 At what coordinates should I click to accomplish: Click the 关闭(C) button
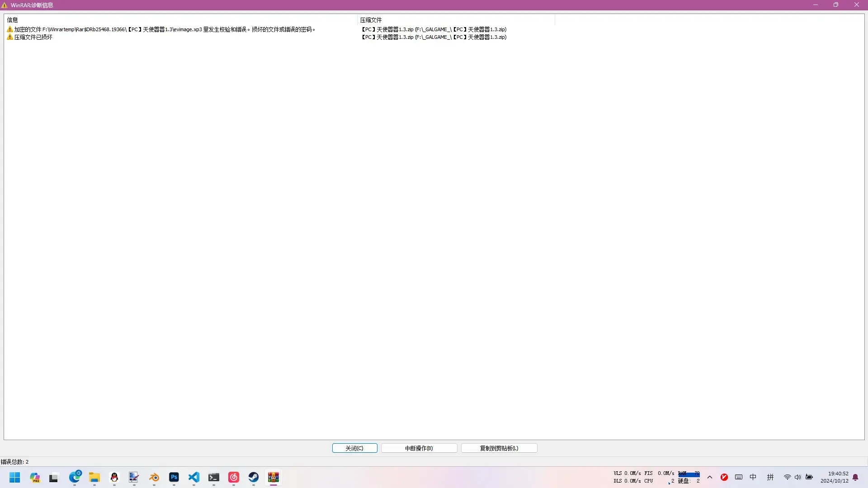[x=354, y=448]
